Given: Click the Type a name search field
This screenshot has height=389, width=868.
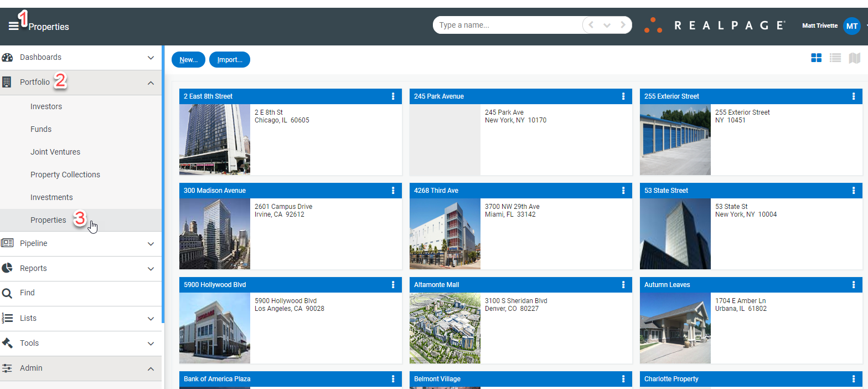Looking at the screenshot, I should point(508,25).
